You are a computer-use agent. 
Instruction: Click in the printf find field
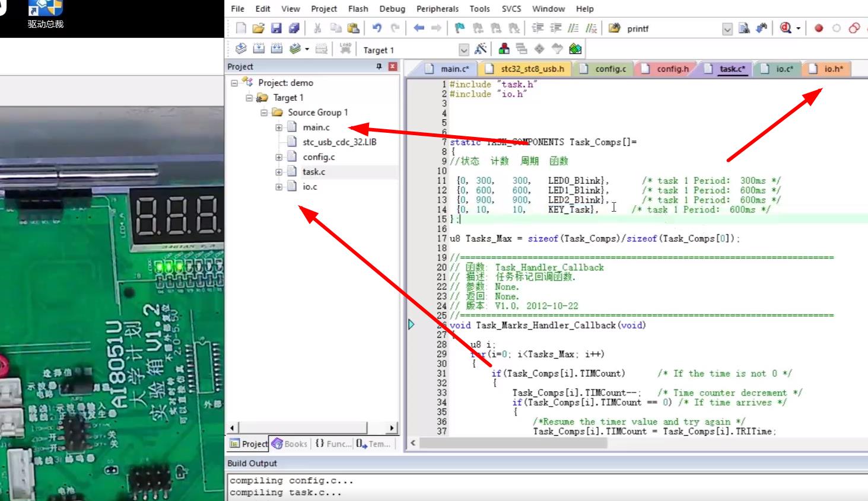coord(672,28)
